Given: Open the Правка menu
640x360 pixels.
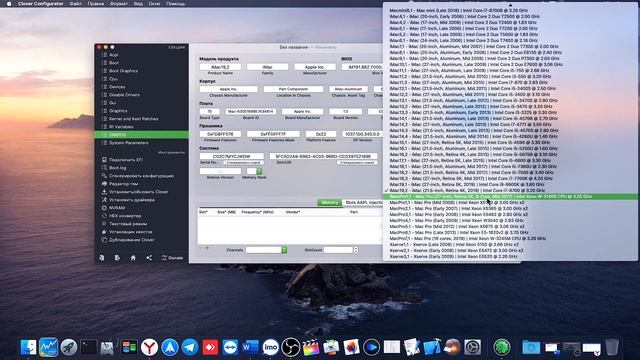Looking at the screenshot, I should click(96, 4).
